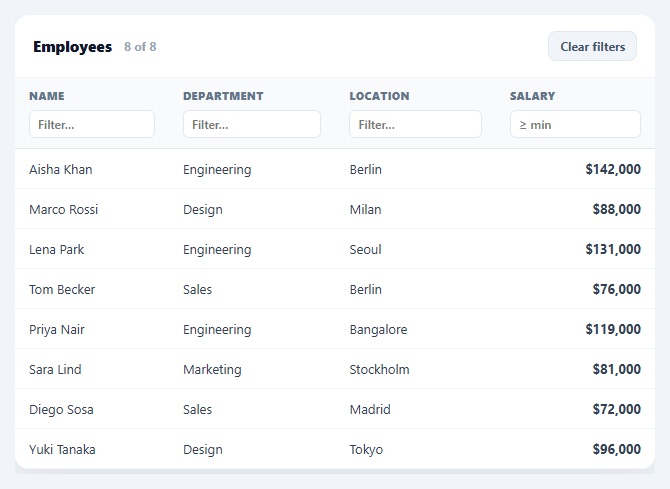This screenshot has height=489, width=670.
Task: Focus the Name filter input
Action: coord(92,124)
